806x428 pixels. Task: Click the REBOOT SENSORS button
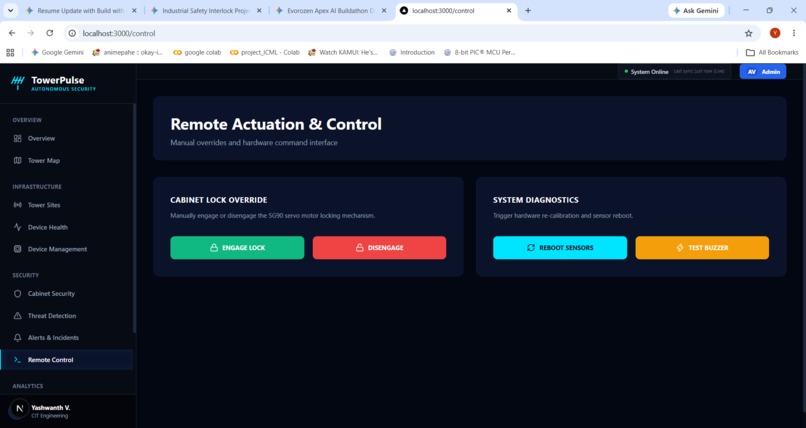pos(560,248)
